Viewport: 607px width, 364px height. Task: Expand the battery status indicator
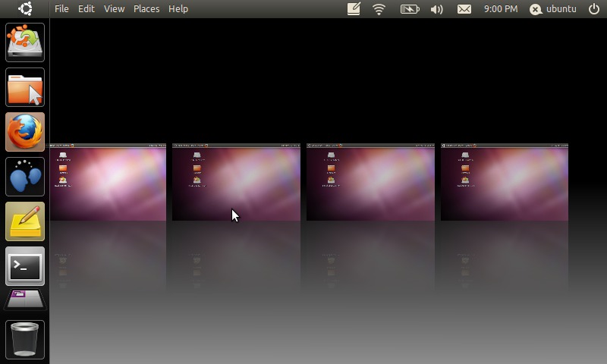tap(409, 9)
